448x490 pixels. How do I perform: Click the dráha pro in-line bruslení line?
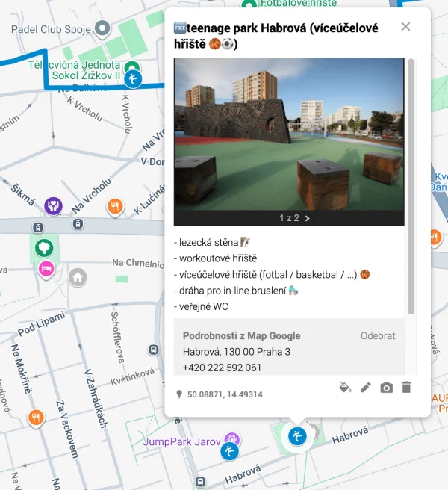pos(236,291)
